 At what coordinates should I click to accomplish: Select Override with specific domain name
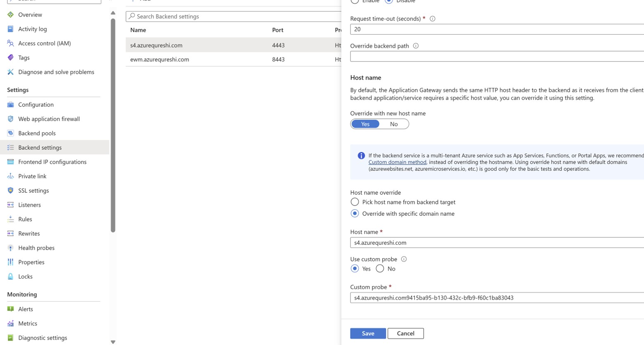pos(355,214)
